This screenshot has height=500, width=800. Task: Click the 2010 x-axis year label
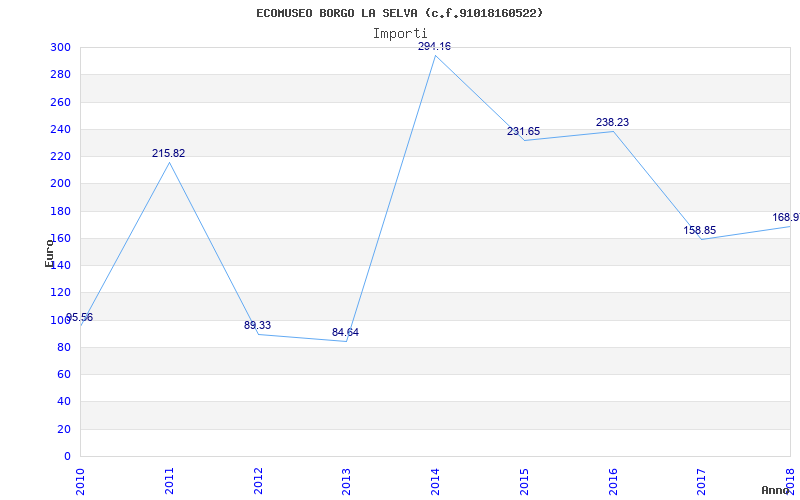80,481
